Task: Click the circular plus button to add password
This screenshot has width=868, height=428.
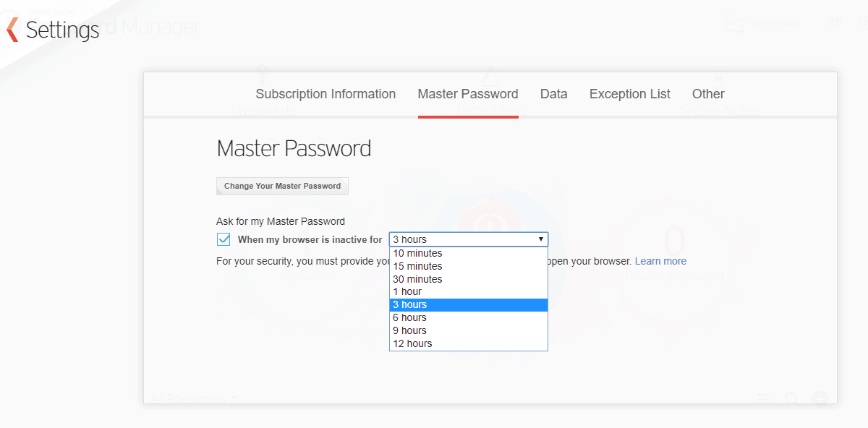Action: click(820, 398)
